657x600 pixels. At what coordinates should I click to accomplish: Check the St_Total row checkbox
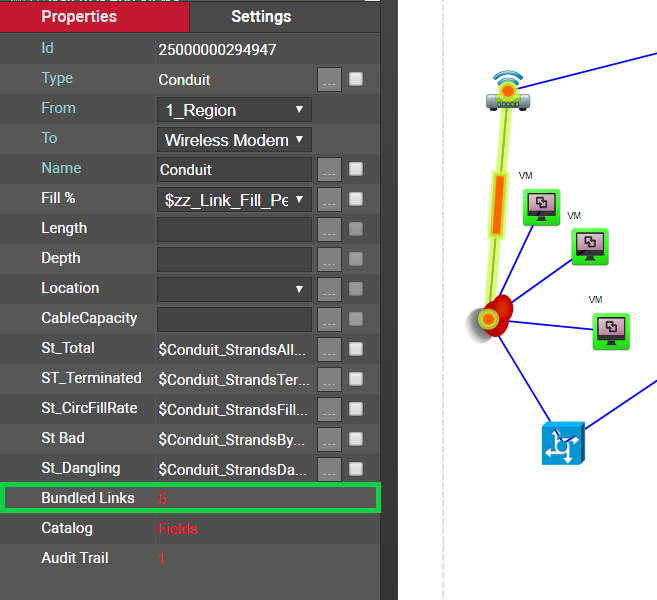356,349
